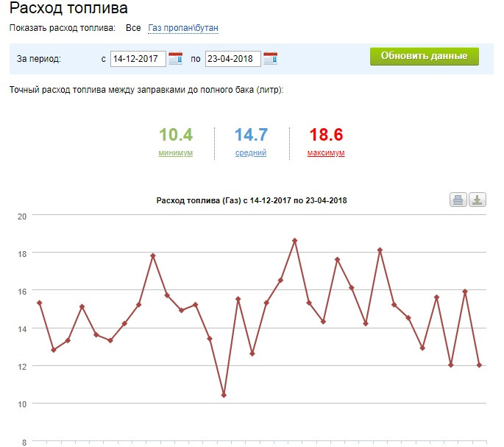
Task: Select the first data point on the chart
Action: click(40, 303)
